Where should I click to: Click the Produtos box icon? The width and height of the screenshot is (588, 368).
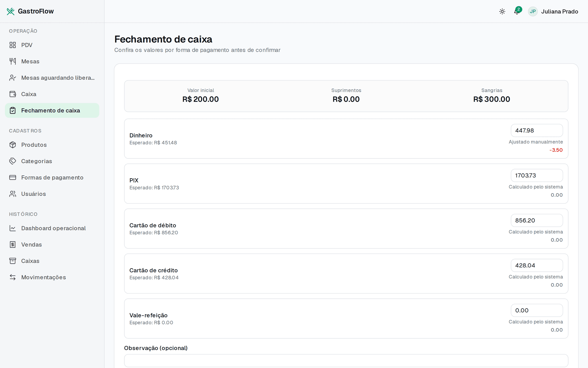click(x=13, y=145)
